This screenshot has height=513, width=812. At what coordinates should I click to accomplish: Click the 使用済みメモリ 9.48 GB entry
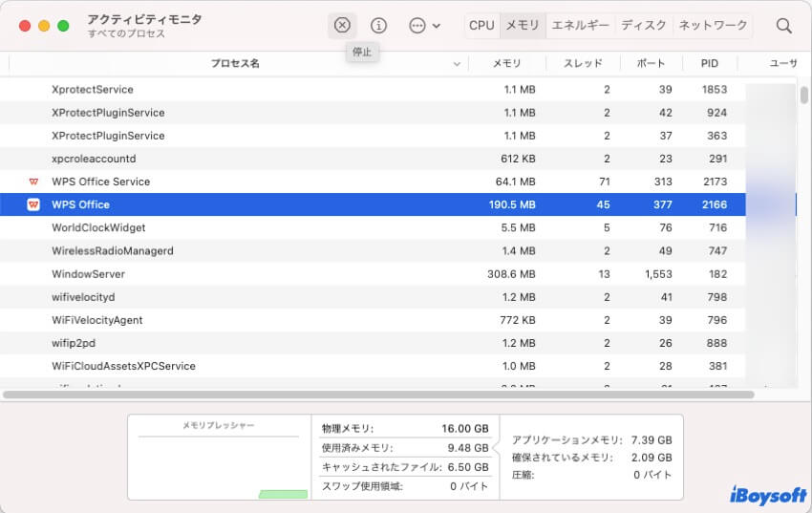coord(405,448)
